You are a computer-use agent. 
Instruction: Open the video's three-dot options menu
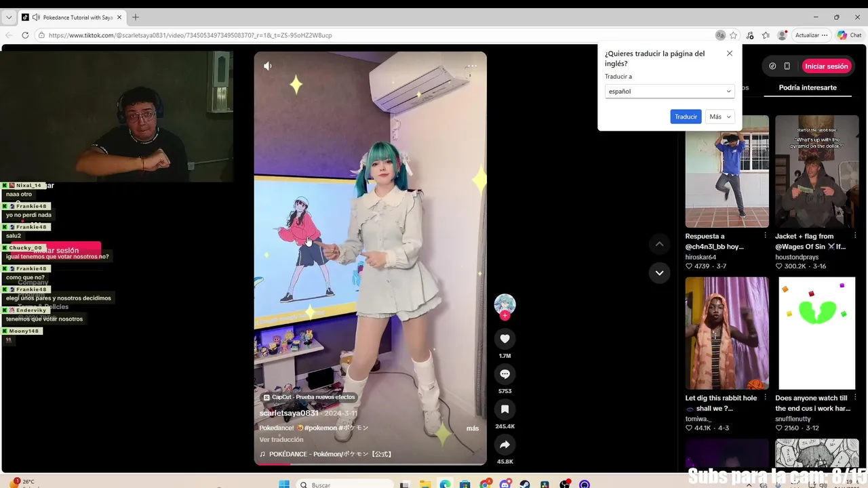[472, 66]
